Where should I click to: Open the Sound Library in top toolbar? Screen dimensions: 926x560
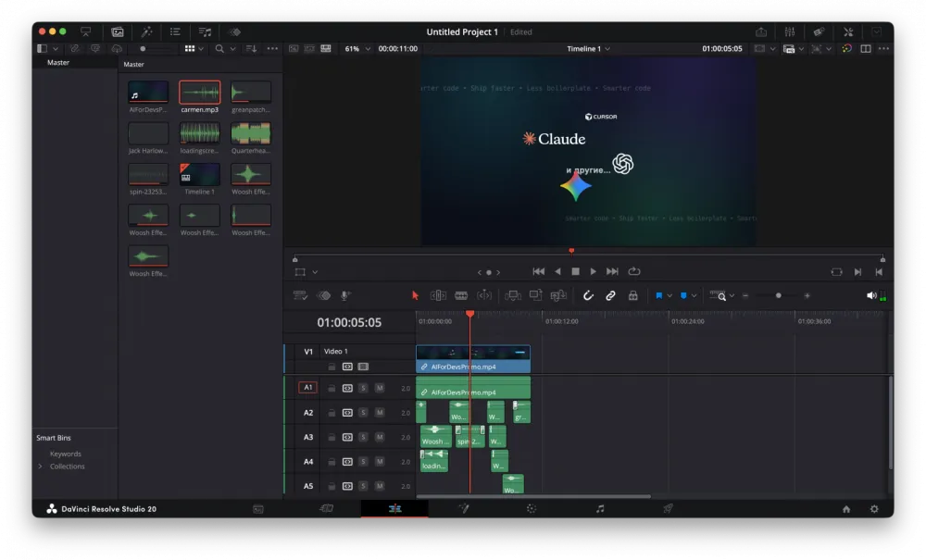(205, 31)
